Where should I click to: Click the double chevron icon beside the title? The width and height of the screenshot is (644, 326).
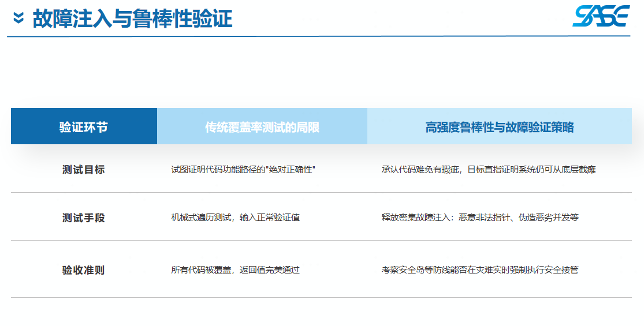click(x=18, y=18)
